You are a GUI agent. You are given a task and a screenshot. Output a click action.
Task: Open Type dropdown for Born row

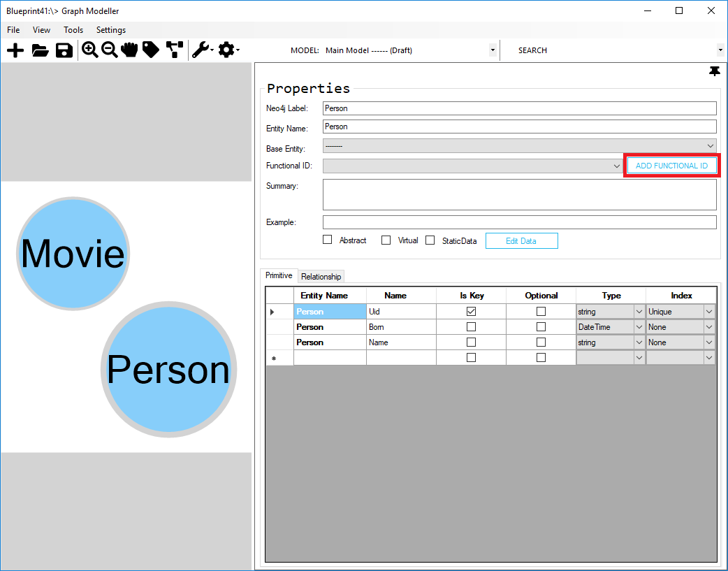click(x=639, y=326)
